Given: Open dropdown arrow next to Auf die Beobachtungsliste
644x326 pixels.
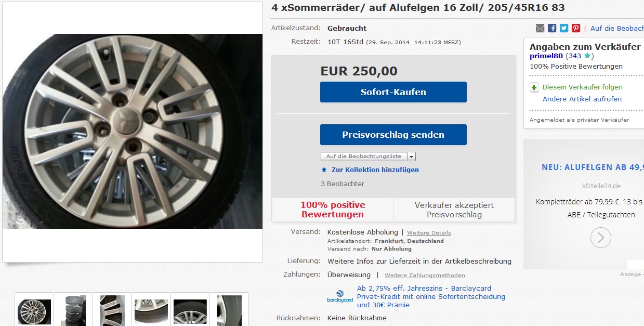Looking at the screenshot, I should (411, 157).
